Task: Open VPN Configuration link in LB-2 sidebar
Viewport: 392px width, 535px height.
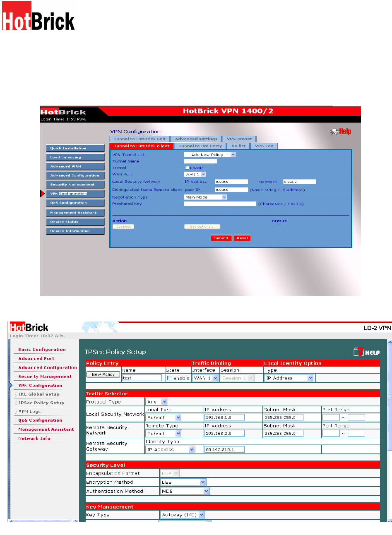Action: [40, 386]
